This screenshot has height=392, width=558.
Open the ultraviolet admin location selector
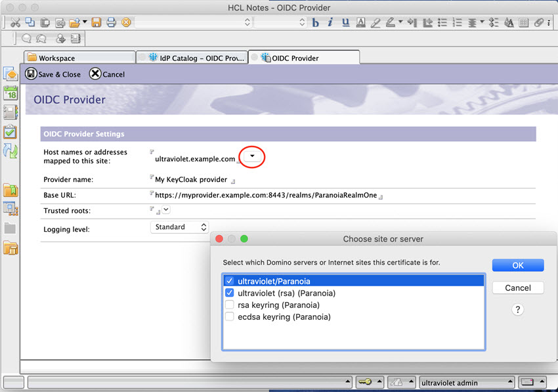pos(467,382)
